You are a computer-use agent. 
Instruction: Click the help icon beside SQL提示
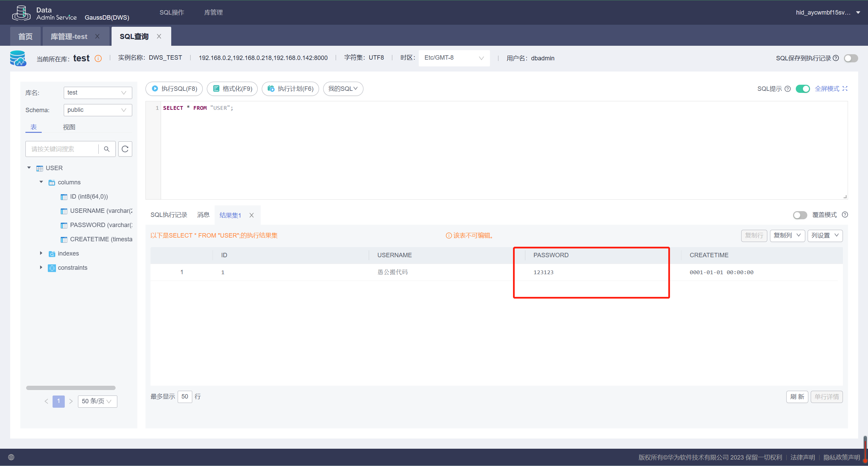788,89
